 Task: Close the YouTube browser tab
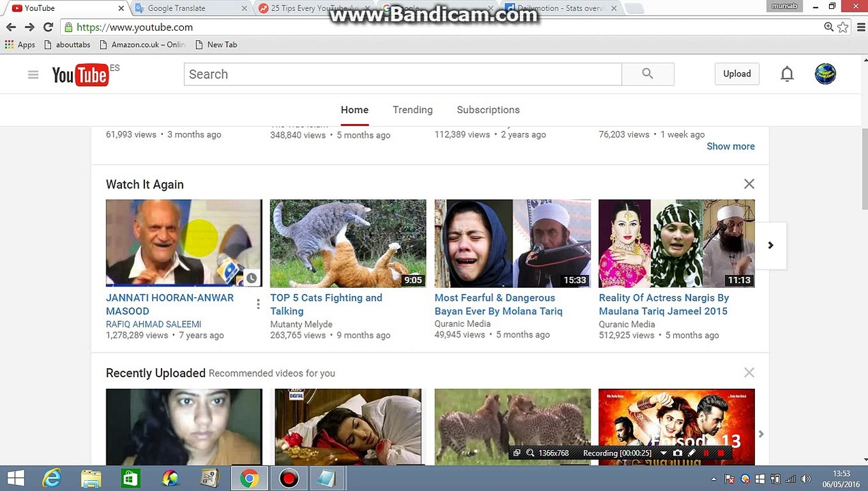click(121, 8)
